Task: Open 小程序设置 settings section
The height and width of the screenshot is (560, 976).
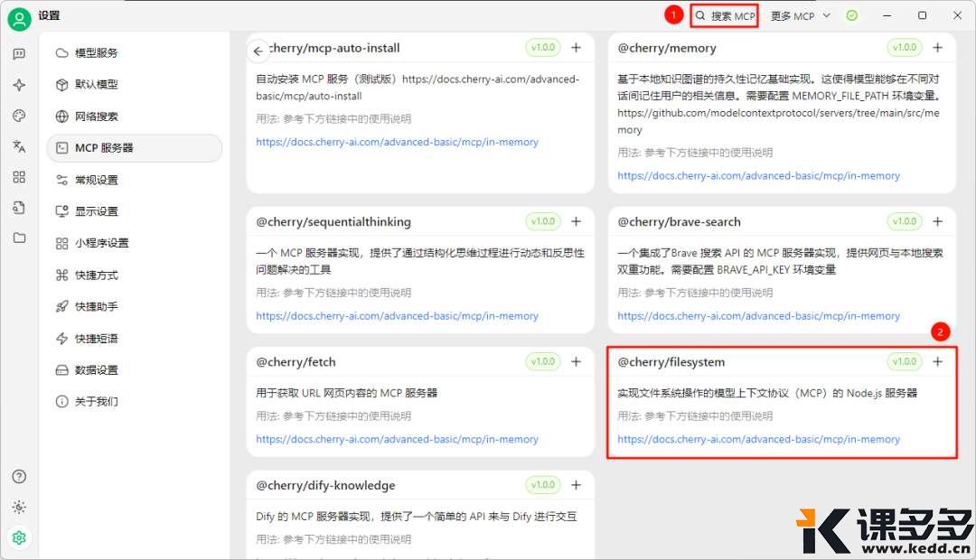Action: pos(135,243)
